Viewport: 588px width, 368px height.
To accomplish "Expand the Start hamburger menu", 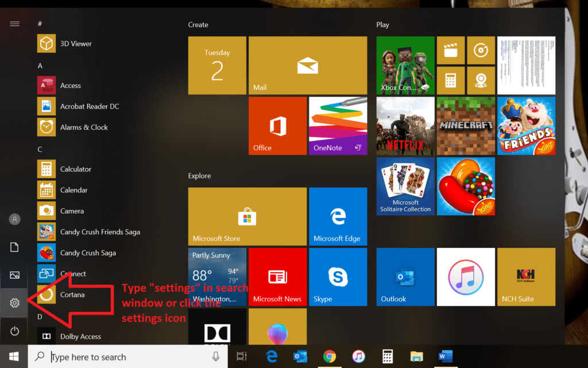I will (x=15, y=24).
